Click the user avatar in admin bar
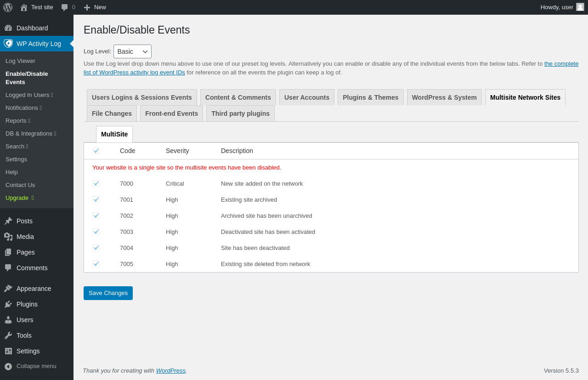 (x=580, y=7)
